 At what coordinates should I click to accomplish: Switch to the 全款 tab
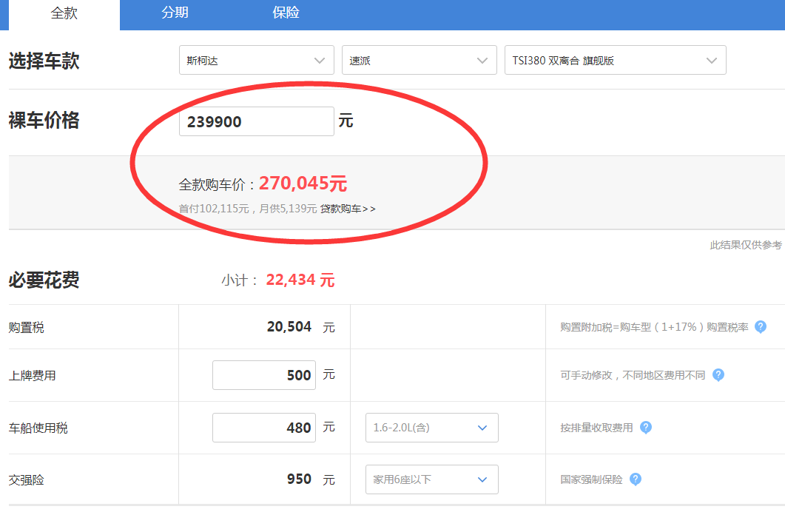coord(64,14)
